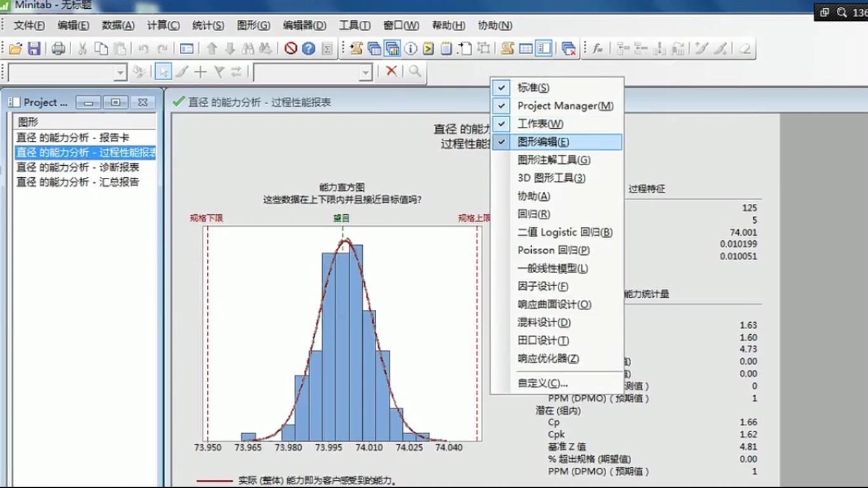
Task: Select 因子设计(F) in the toolbar menu
Action: pos(556,287)
